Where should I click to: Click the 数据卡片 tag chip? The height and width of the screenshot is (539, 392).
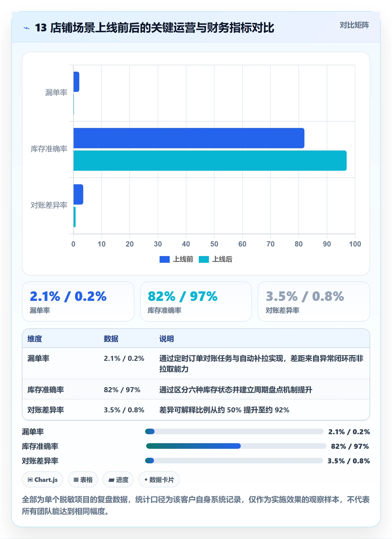point(159,480)
